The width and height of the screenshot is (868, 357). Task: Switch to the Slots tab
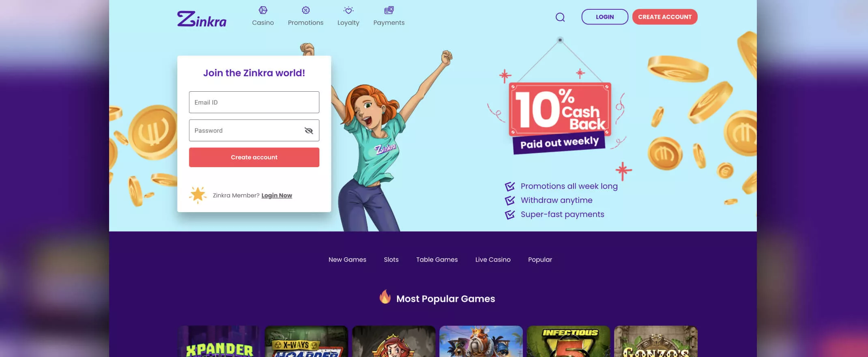(x=391, y=260)
